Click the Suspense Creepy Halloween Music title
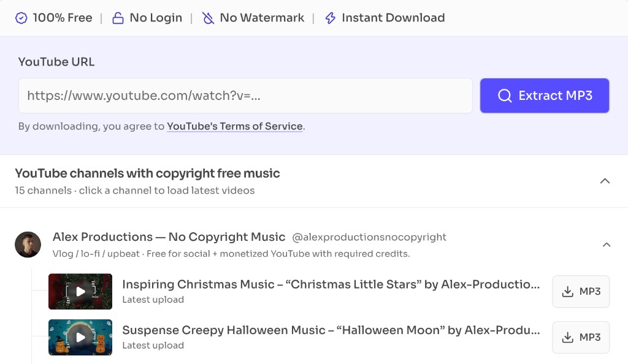This screenshot has width=628, height=364. click(x=331, y=330)
